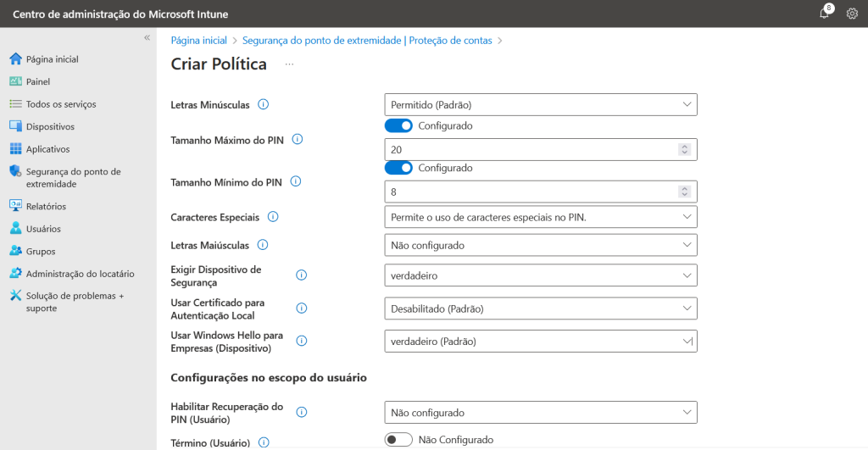Show info for Término (Usuário)
The height and width of the screenshot is (450, 868).
[264, 442]
